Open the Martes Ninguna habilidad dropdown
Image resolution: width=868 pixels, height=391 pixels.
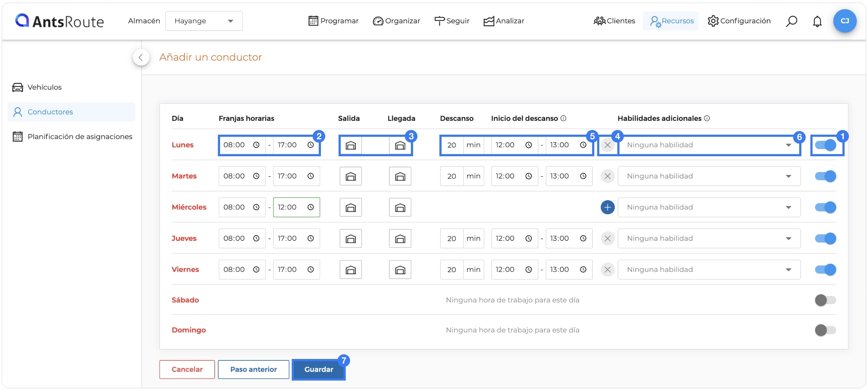pyautogui.click(x=709, y=176)
